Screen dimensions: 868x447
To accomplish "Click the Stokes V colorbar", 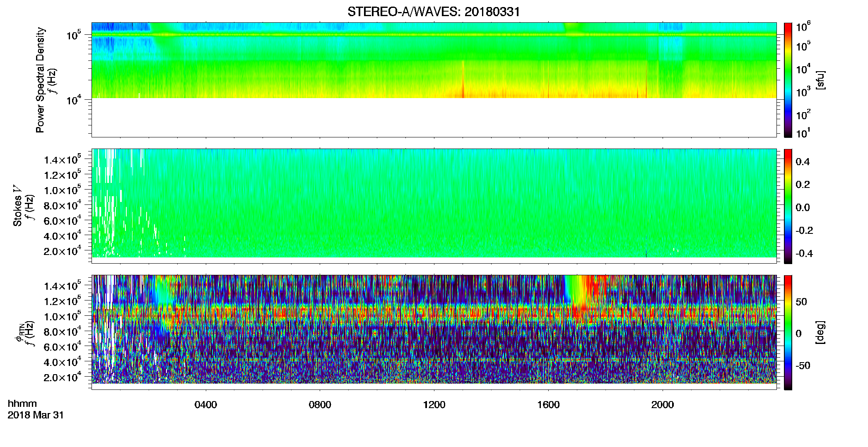I will click(x=788, y=206).
